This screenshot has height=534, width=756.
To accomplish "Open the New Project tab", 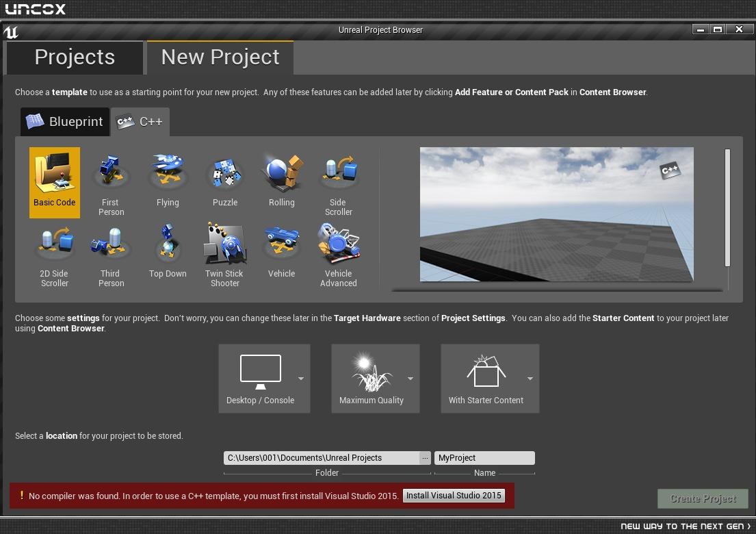I will click(220, 58).
